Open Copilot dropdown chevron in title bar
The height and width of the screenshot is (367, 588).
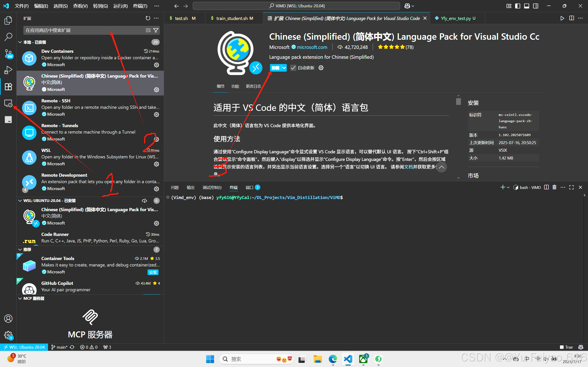pyautogui.click(x=413, y=6)
